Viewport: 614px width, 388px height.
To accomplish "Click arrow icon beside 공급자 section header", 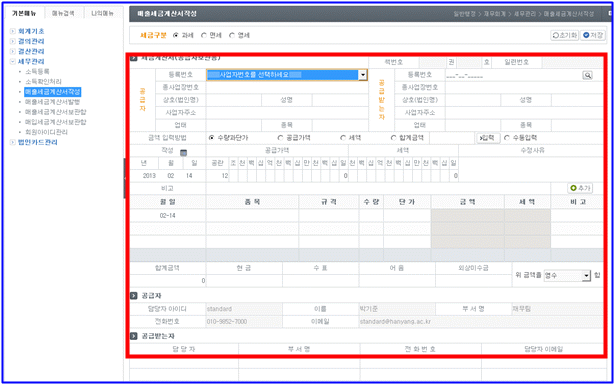I will click(x=134, y=296).
